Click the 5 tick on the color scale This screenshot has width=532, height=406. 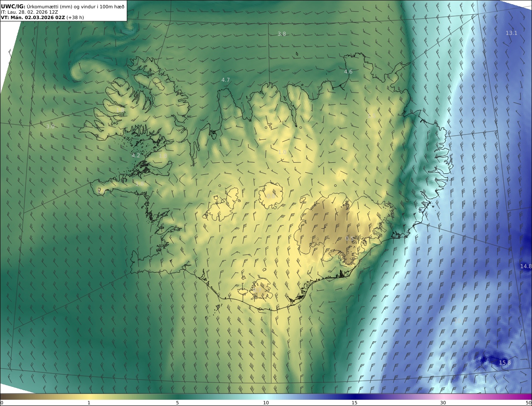(177, 403)
